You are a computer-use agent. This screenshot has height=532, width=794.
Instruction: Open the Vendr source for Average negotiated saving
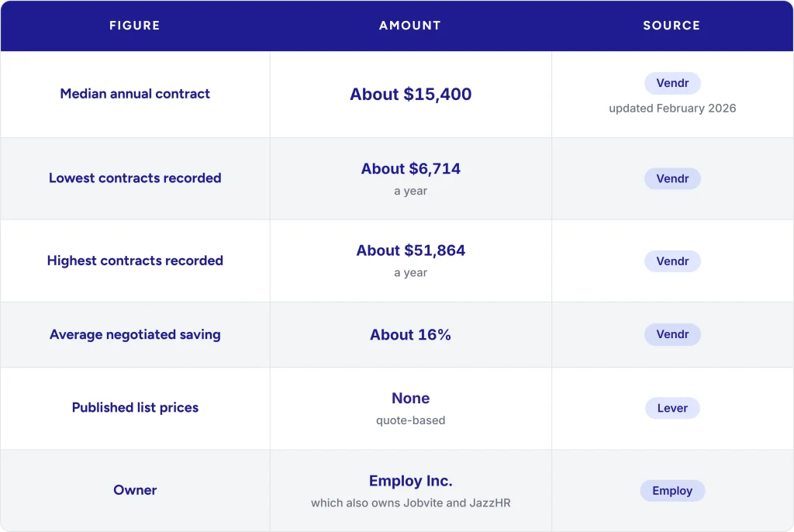click(672, 334)
